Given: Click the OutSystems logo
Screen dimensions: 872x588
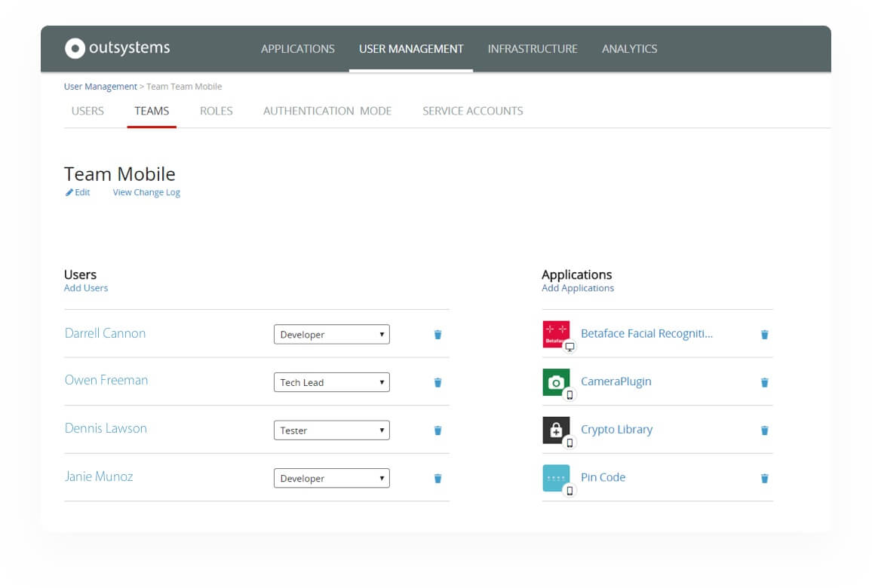Looking at the screenshot, I should click(118, 48).
